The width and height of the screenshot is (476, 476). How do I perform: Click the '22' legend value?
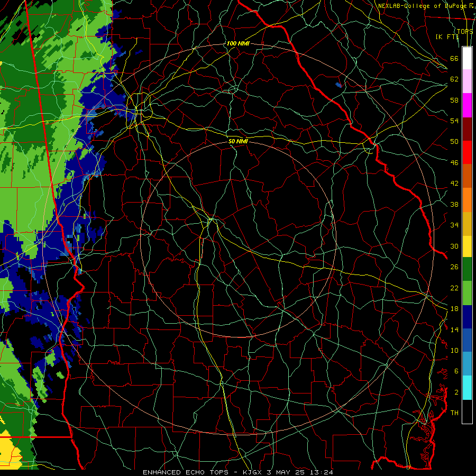pyautogui.click(x=454, y=288)
